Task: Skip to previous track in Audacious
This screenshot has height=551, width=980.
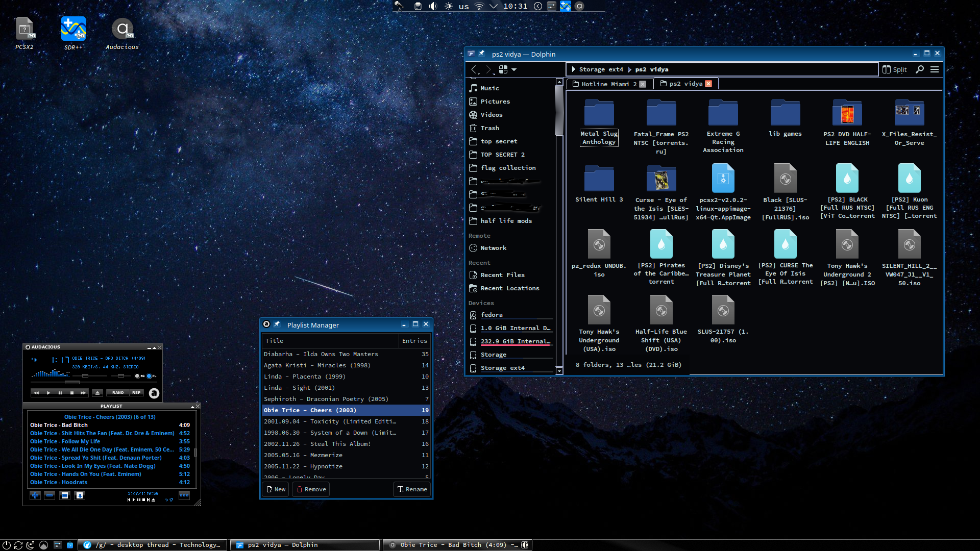Action: tap(36, 393)
